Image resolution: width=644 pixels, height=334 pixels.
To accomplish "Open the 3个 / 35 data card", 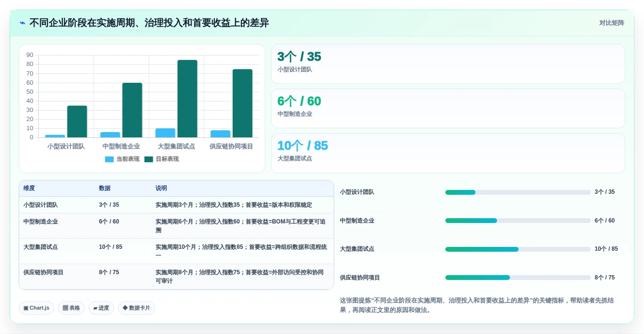I will pyautogui.click(x=448, y=64).
